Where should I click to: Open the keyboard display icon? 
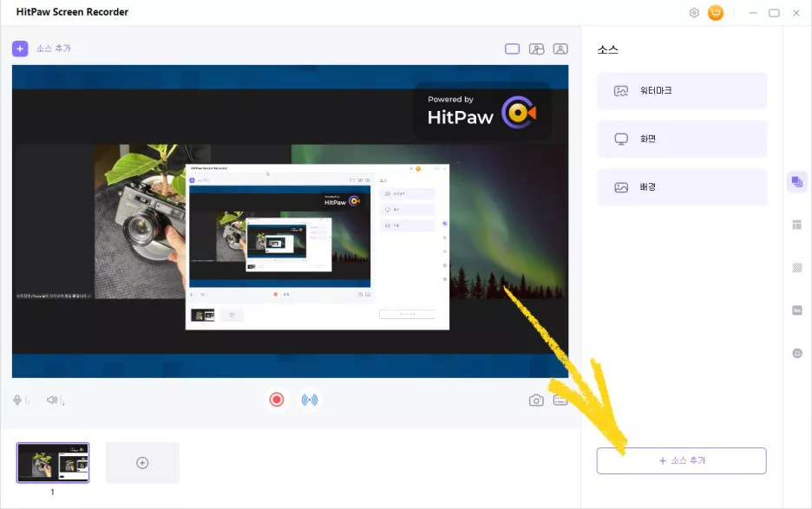point(560,401)
